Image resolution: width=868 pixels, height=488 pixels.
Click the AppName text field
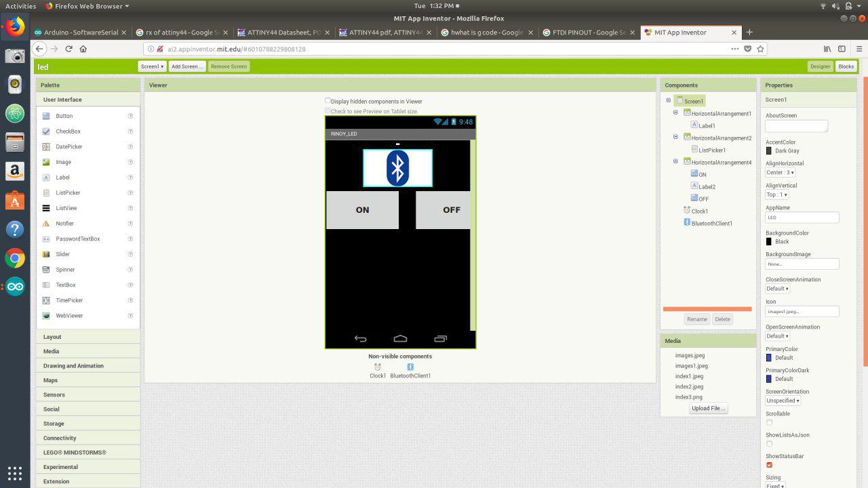click(802, 218)
